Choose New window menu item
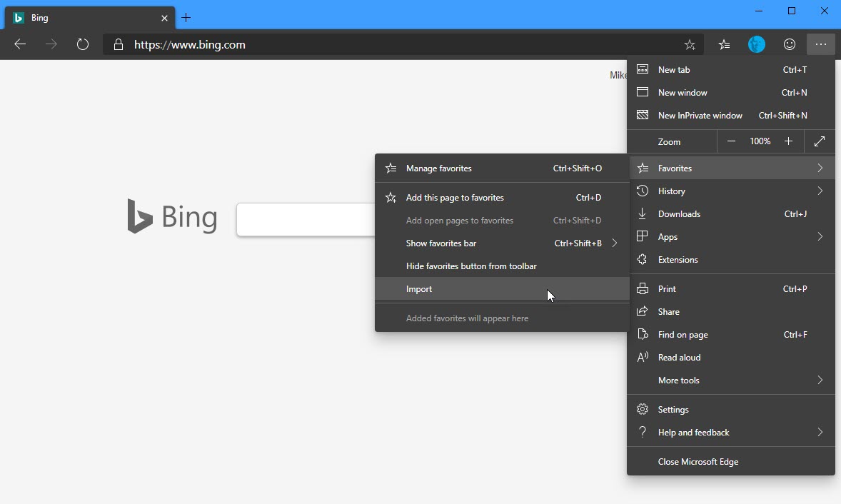841x504 pixels. pyautogui.click(x=731, y=93)
